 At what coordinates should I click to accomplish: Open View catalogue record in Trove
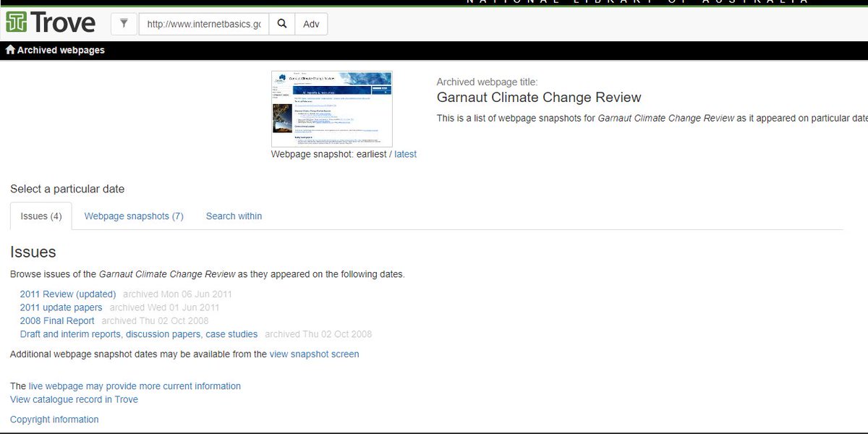(x=74, y=399)
